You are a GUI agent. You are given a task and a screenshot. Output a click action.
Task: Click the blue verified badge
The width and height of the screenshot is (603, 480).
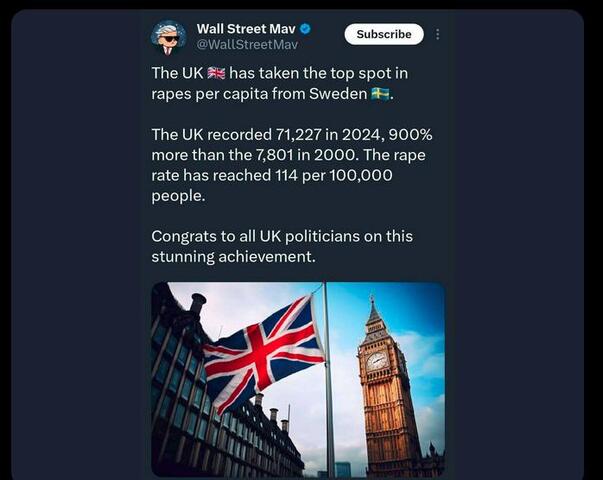coord(305,29)
